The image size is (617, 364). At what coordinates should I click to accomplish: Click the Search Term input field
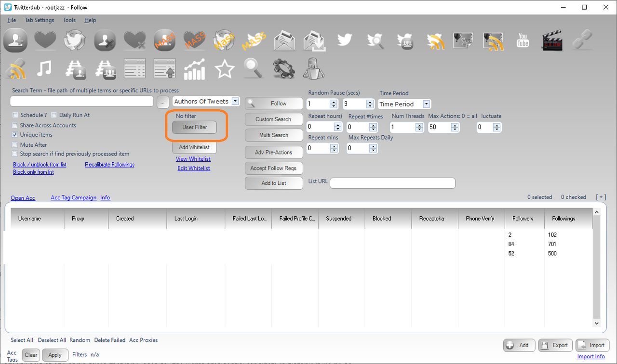point(81,101)
